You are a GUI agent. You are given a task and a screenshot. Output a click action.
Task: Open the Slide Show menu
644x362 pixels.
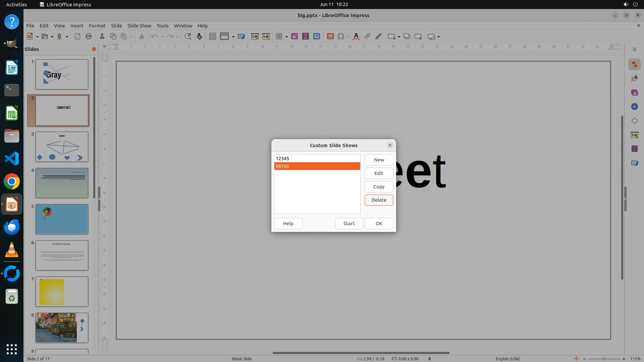[x=139, y=26]
